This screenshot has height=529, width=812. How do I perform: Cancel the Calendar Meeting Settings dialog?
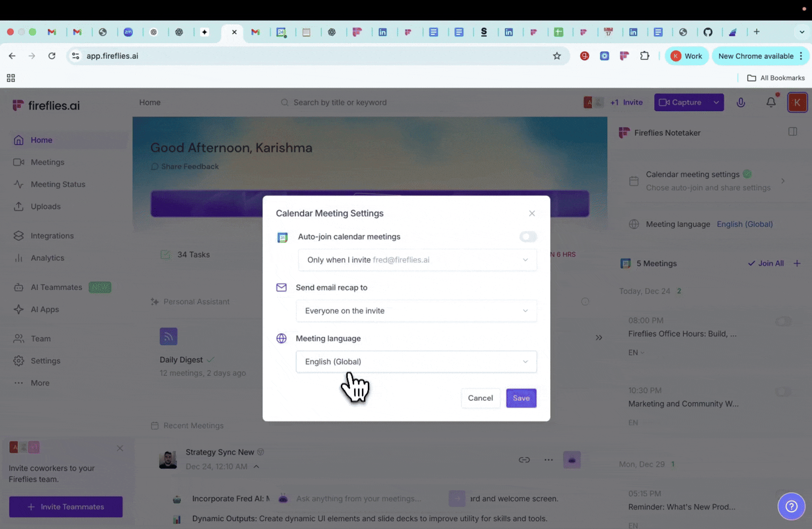tap(480, 398)
